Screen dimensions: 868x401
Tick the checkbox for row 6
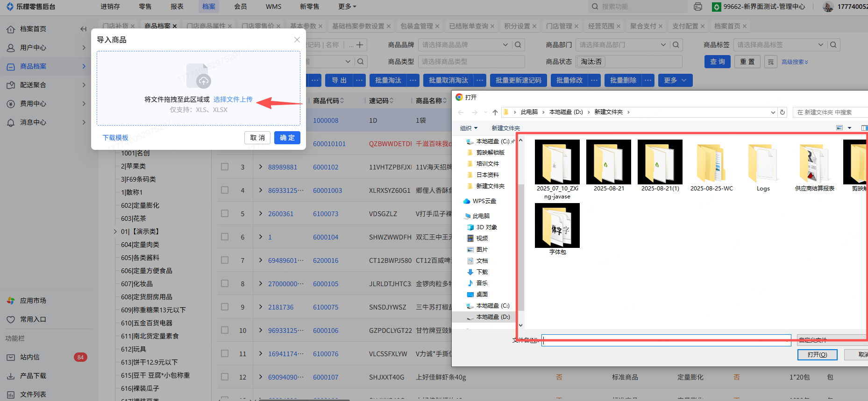click(x=225, y=237)
